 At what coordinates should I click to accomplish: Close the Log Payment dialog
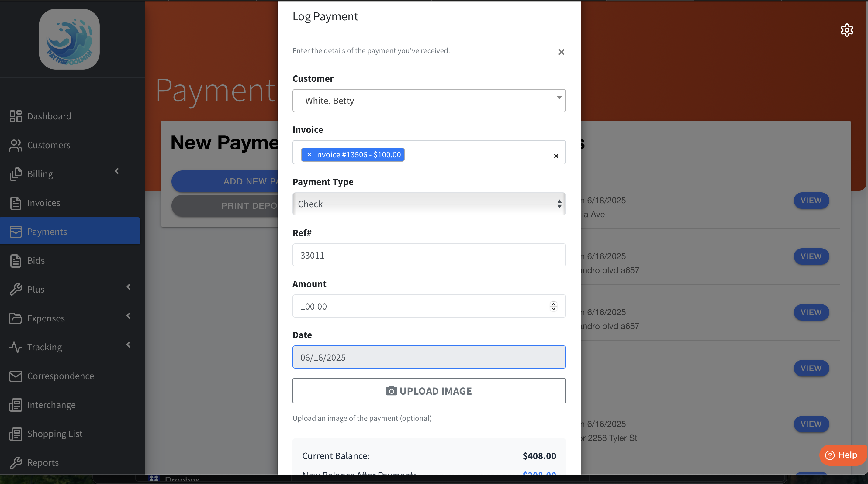coord(561,52)
